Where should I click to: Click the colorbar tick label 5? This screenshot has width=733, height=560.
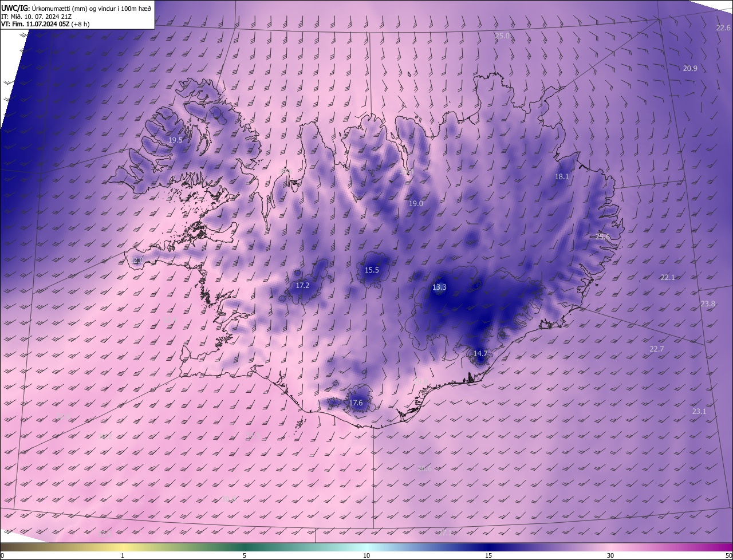[245, 555]
